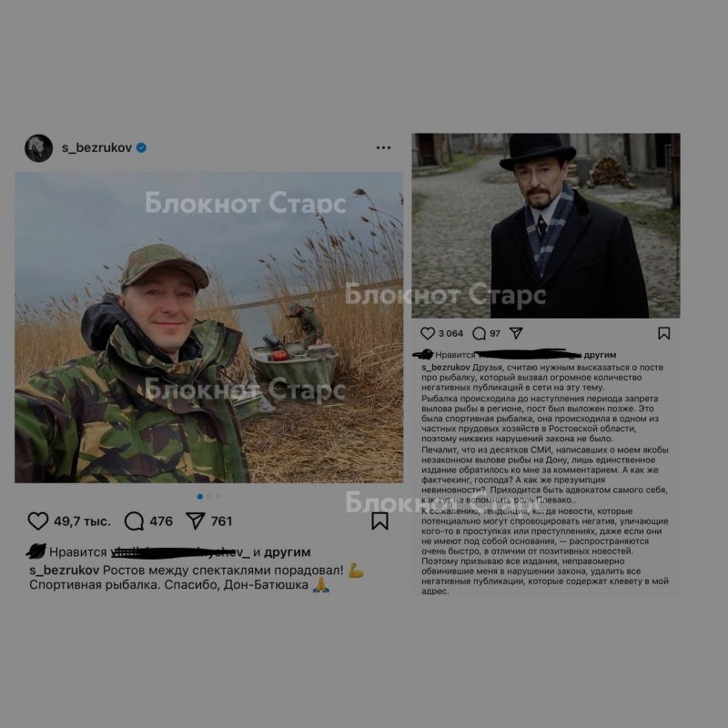
Task: Click the bowler hat portrait photo
Action: coord(546,226)
